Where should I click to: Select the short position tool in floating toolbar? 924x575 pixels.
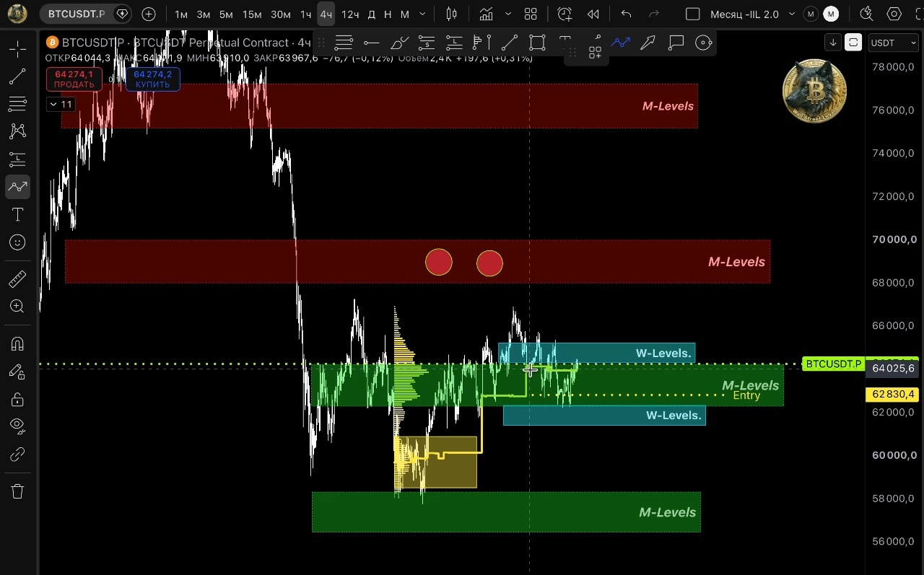[x=427, y=43]
